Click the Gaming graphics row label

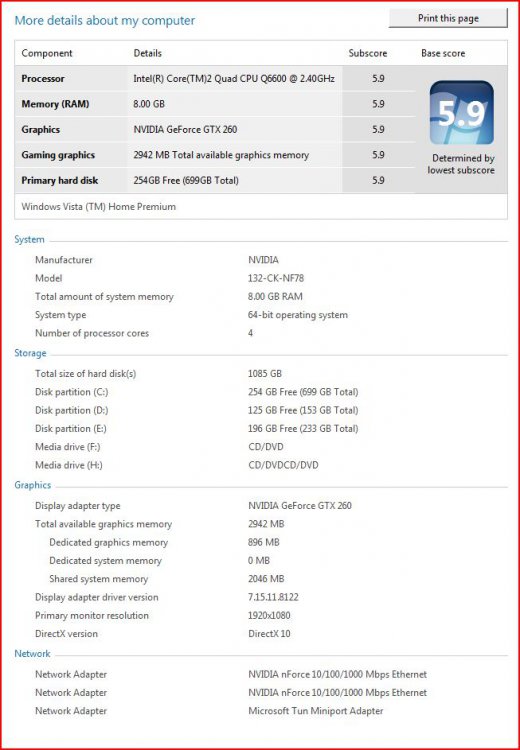click(58, 155)
